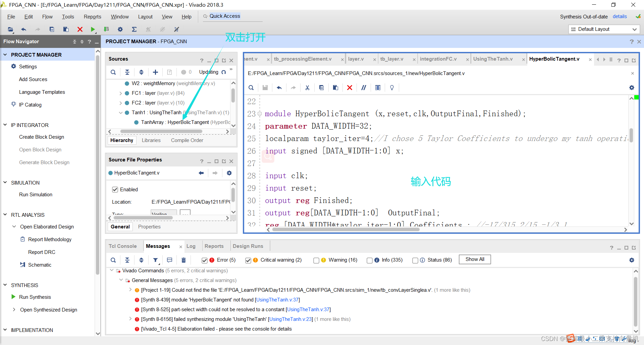
Task: Switch to Tcl Console tab
Action: coord(122,246)
